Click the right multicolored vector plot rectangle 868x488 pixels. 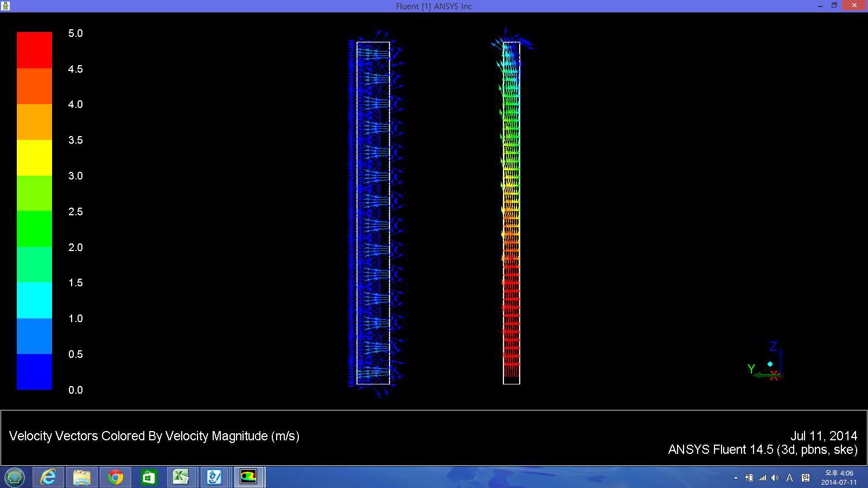512,213
